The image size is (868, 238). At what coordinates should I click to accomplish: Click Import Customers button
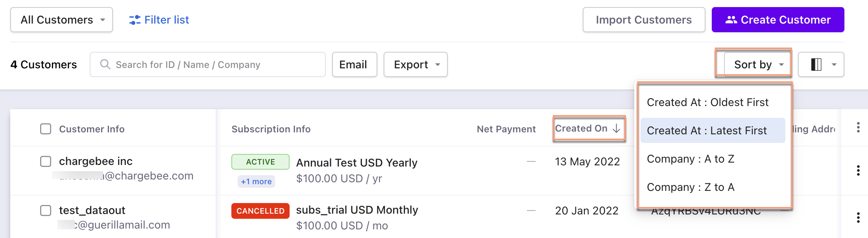[x=644, y=20]
